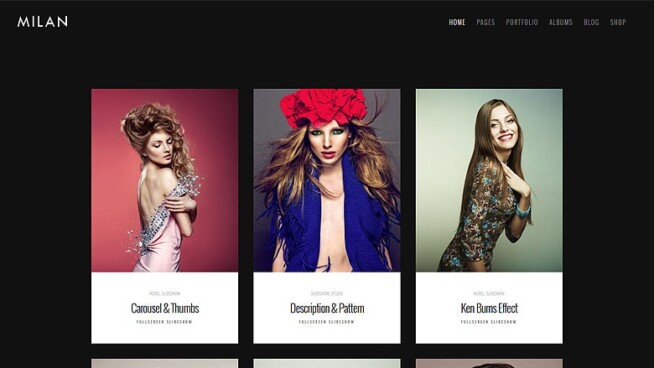Viewport: 654px width, 368px height.
Task: Select Model, Slideshow tag above Ken Burns Effect
Action: 489,294
